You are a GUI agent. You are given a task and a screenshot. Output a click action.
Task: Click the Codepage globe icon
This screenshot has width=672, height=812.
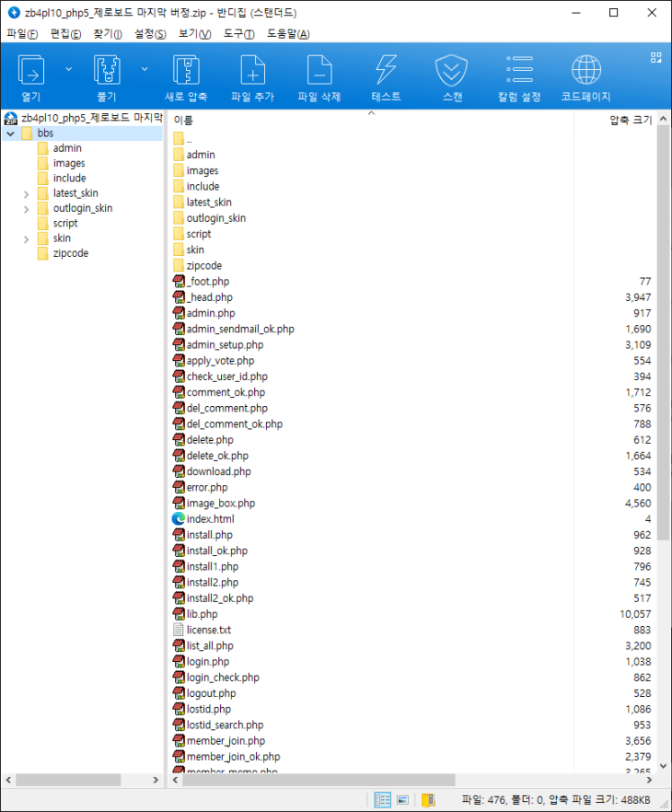pyautogui.click(x=586, y=69)
